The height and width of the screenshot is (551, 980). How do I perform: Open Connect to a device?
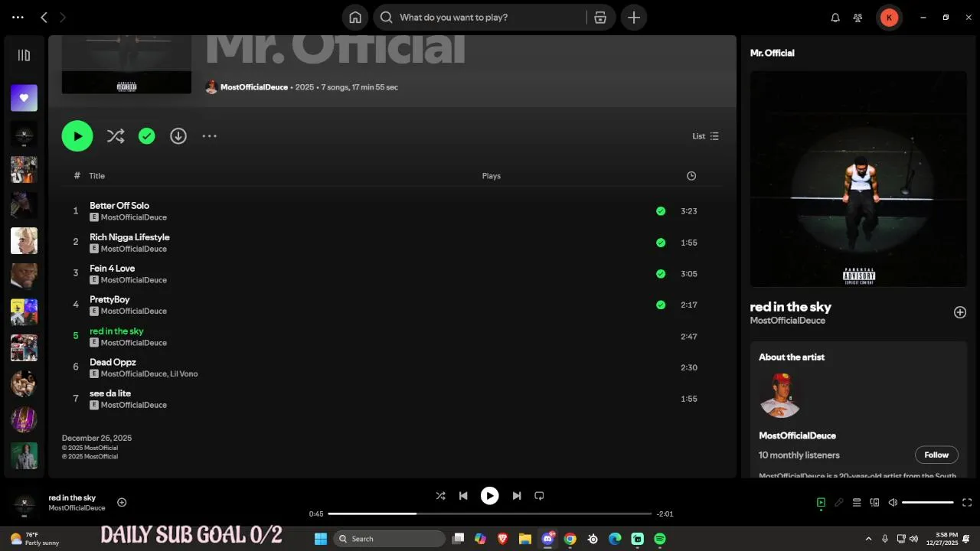(874, 503)
